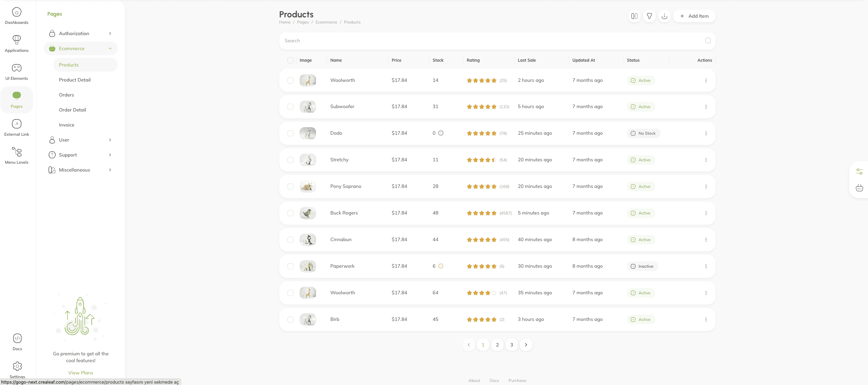This screenshot has height=385, width=868.
Task: Click the shopping basket side icon
Action: point(859,188)
